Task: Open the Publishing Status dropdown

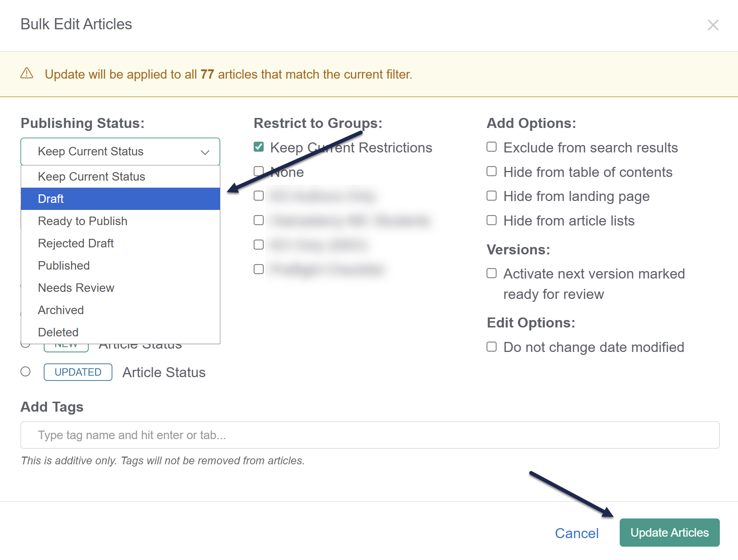Action: pyautogui.click(x=120, y=151)
